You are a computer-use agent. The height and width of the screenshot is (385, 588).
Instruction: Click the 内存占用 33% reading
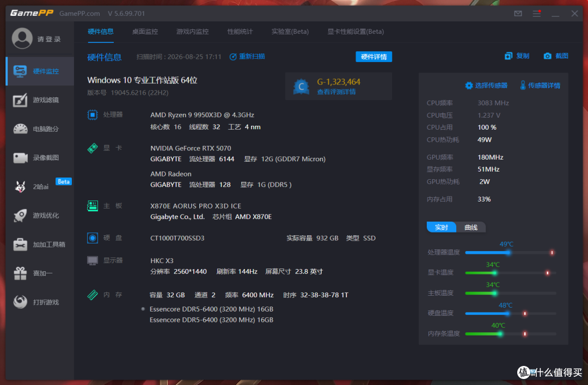pyautogui.click(x=458, y=199)
